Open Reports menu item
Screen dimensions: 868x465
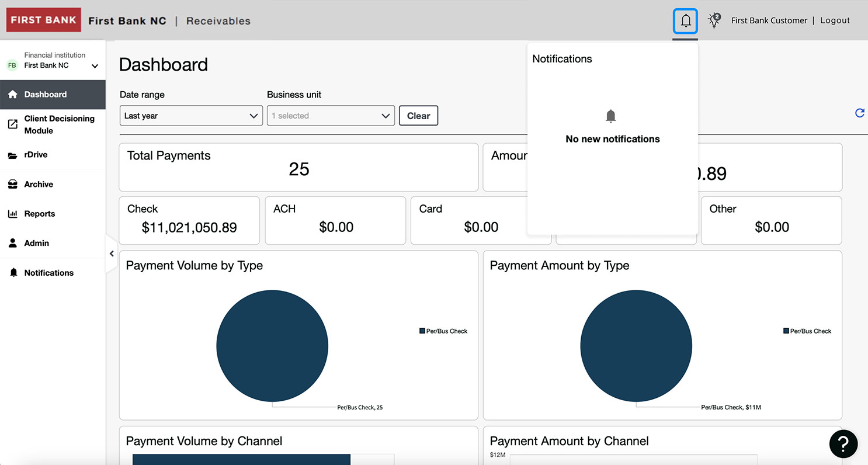[53, 214]
